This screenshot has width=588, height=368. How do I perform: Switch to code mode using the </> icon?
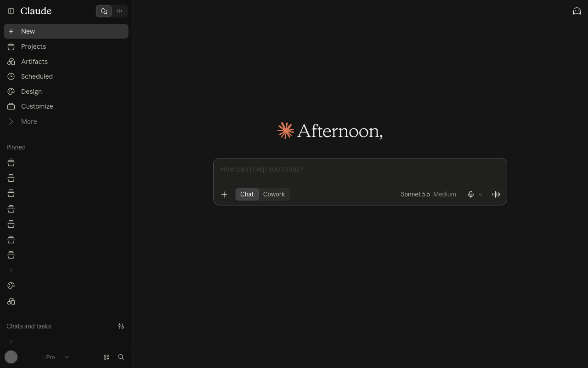pyautogui.click(x=119, y=11)
